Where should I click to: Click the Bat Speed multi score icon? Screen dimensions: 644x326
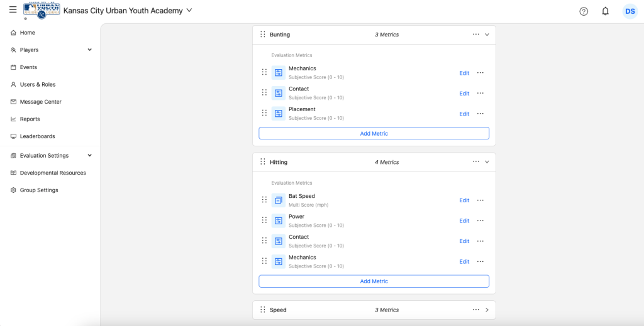[279, 200]
